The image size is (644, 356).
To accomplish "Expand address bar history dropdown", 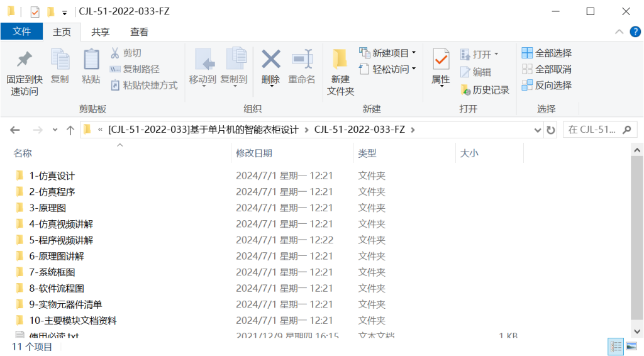I will (x=537, y=130).
